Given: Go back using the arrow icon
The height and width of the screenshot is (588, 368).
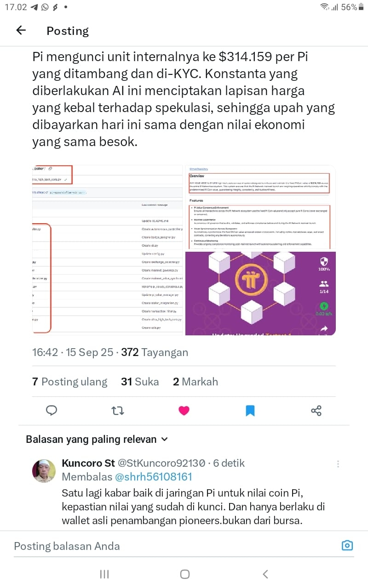Looking at the screenshot, I should pos(21,30).
